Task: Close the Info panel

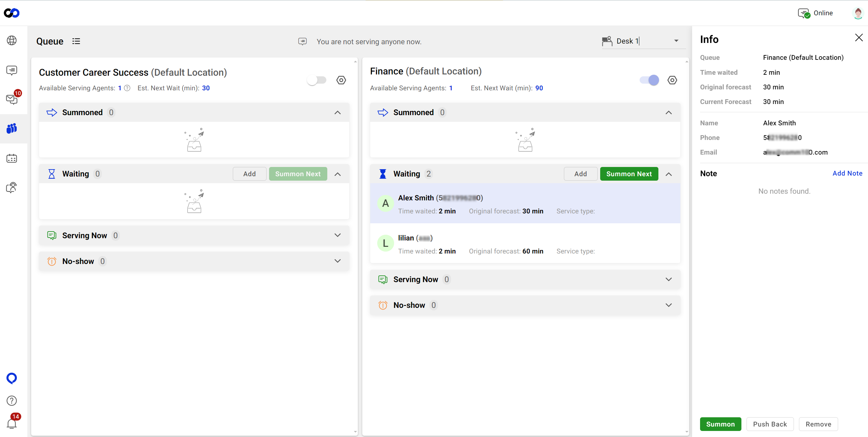Action: point(859,38)
